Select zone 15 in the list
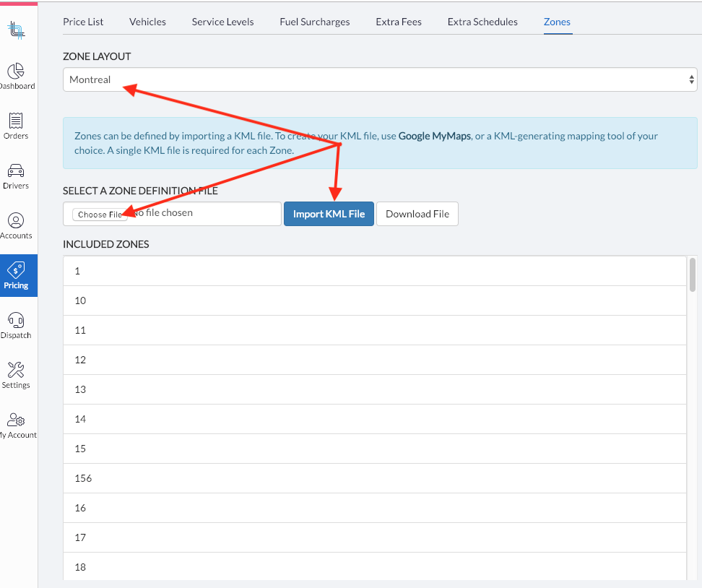This screenshot has width=702, height=588. pos(375,449)
